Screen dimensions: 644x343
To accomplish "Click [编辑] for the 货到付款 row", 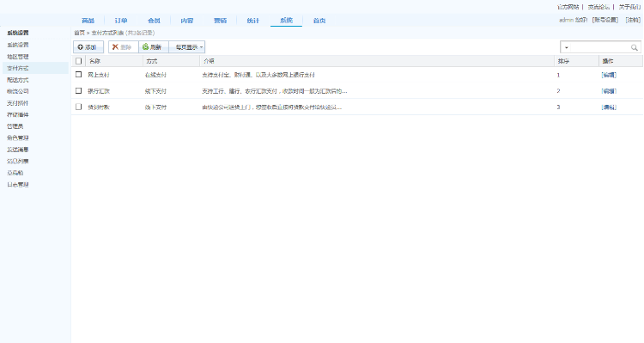I will click(x=609, y=107).
